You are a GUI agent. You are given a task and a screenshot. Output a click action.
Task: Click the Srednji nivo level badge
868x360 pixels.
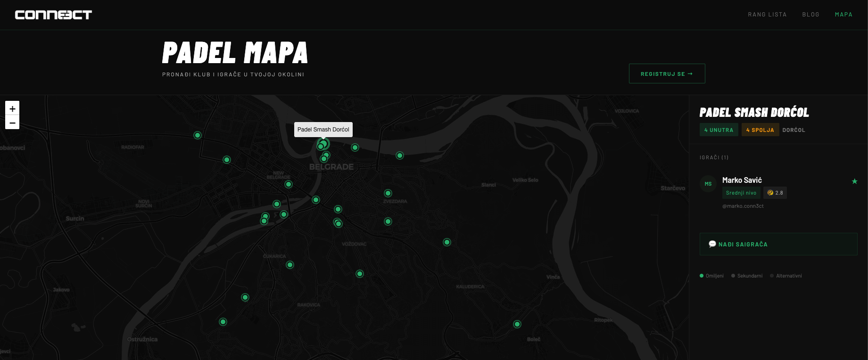pyautogui.click(x=741, y=193)
